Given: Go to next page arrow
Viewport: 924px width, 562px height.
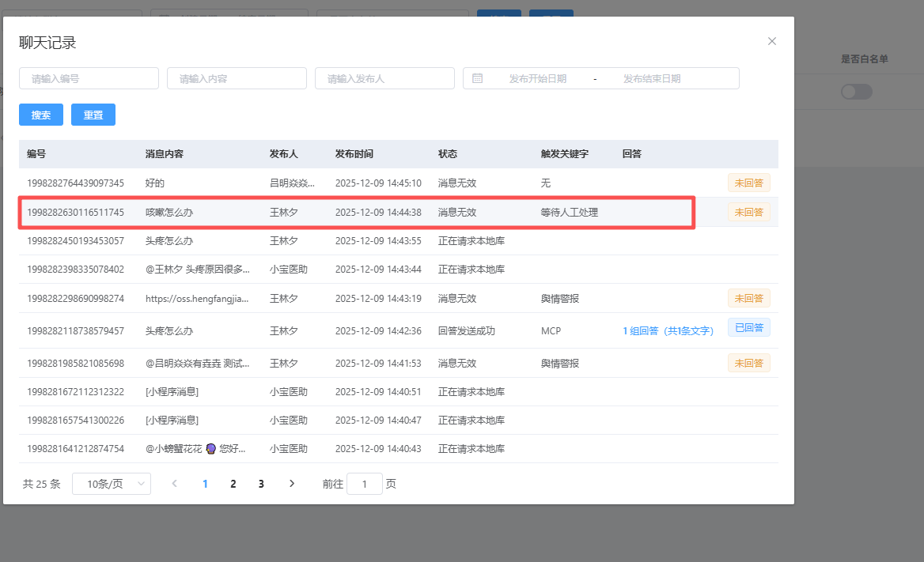Looking at the screenshot, I should [x=292, y=484].
